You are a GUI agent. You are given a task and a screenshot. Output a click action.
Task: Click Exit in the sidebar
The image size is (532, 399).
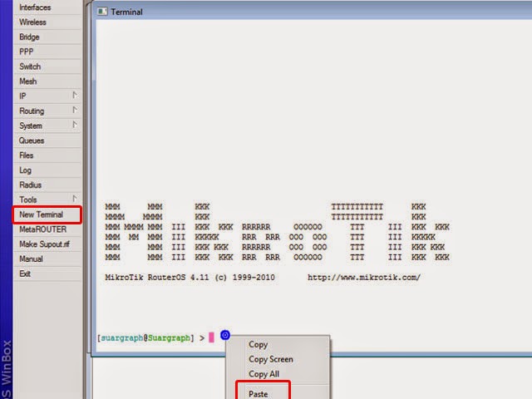(47, 273)
